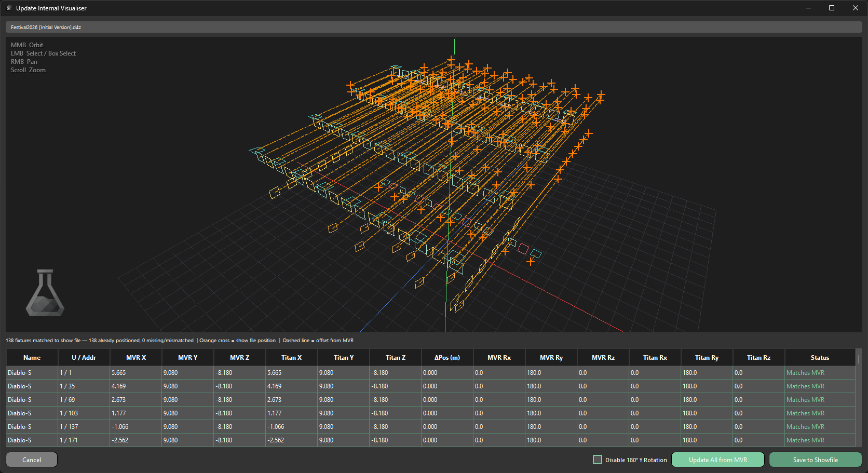Click MVR Rz column header

(x=603, y=357)
